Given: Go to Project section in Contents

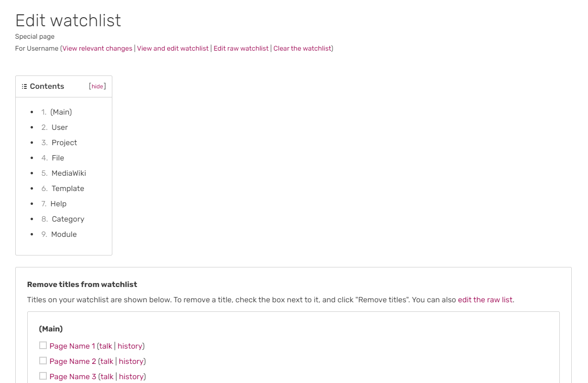Looking at the screenshot, I should click(x=64, y=143).
